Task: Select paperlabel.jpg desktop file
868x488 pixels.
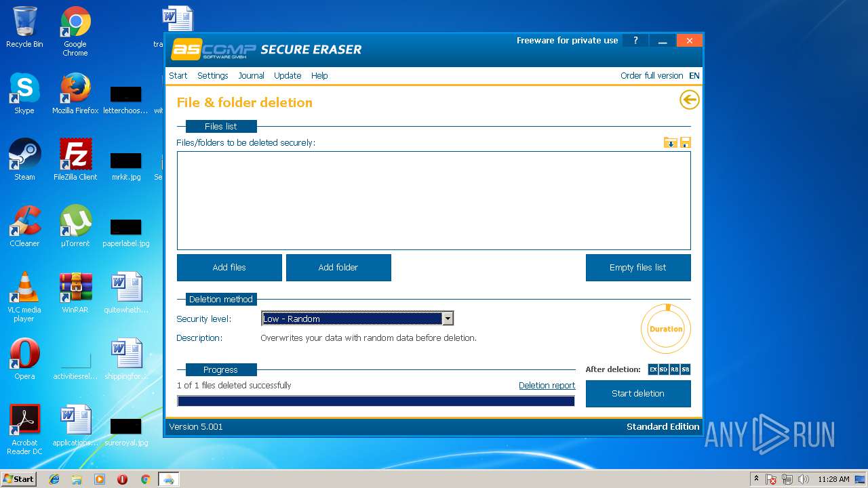Action: tap(126, 232)
